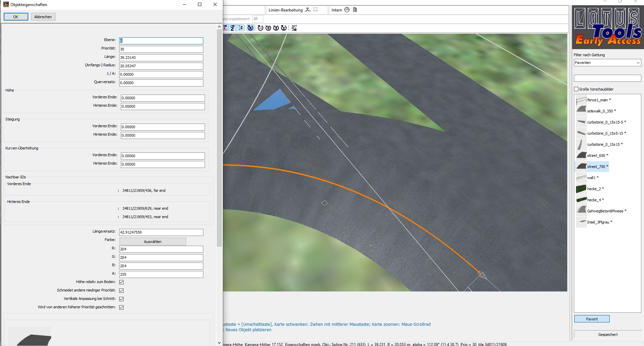
Task: Toggle the rotate A toolbar icon
Action: coord(250,28)
